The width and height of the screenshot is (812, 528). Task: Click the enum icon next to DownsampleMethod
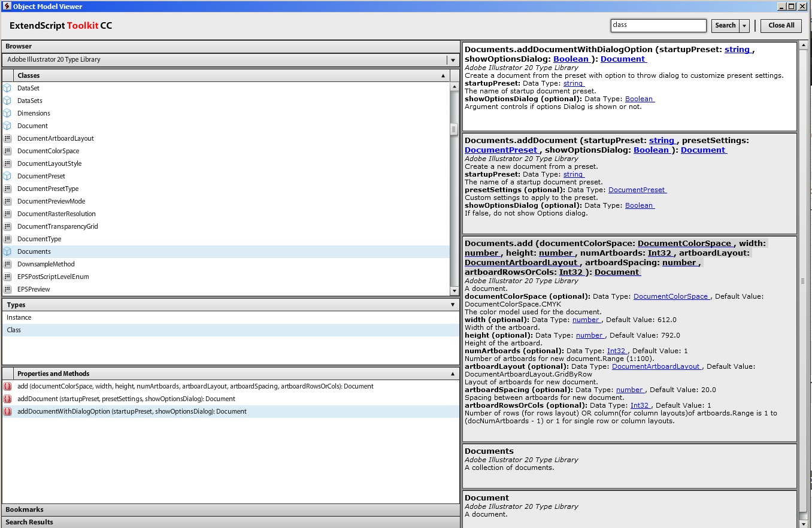[7, 264]
